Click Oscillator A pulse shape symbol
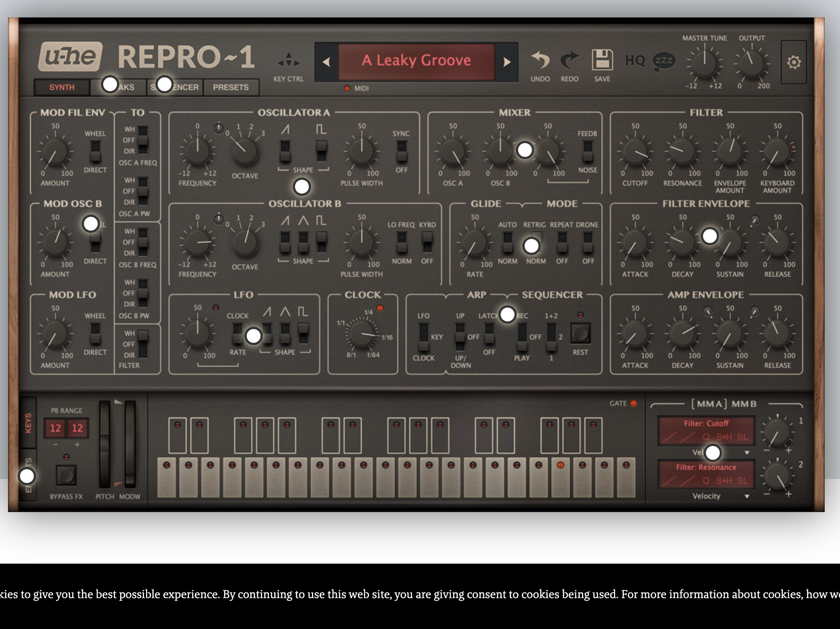This screenshot has height=629, width=840. (321, 129)
